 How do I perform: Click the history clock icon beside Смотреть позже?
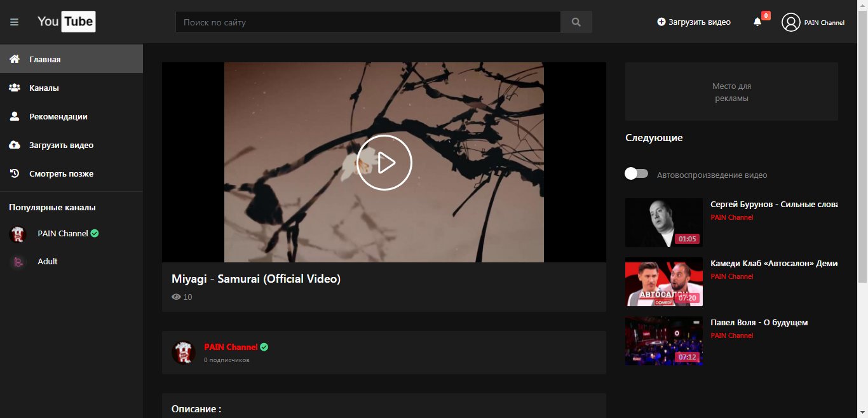pyautogui.click(x=15, y=173)
